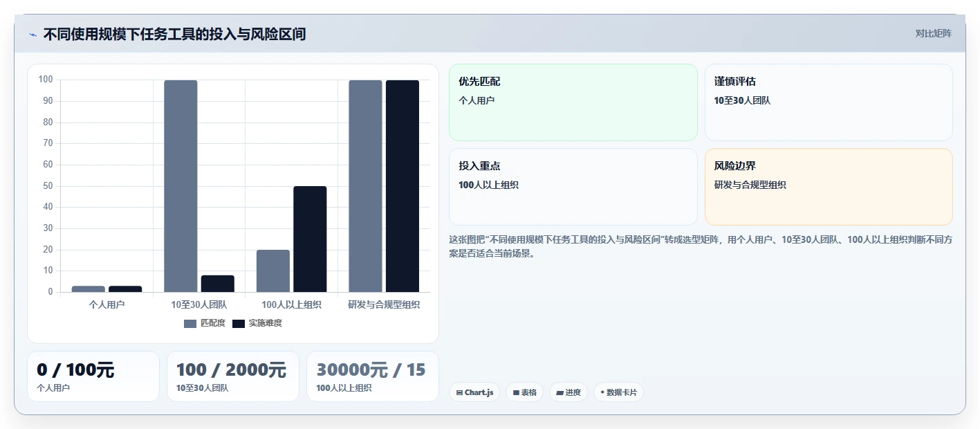Click the 个人用户 匹配度 bar

(x=89, y=289)
